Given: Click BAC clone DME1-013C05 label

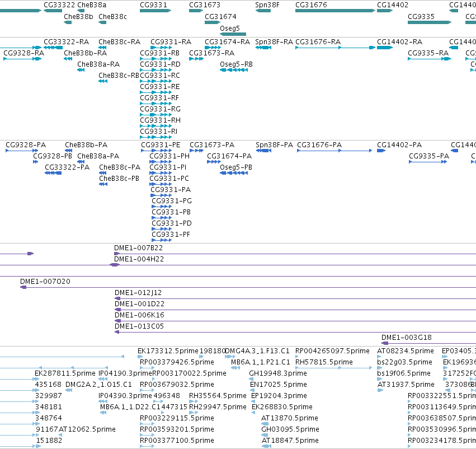Looking at the screenshot, I should 139,326.
